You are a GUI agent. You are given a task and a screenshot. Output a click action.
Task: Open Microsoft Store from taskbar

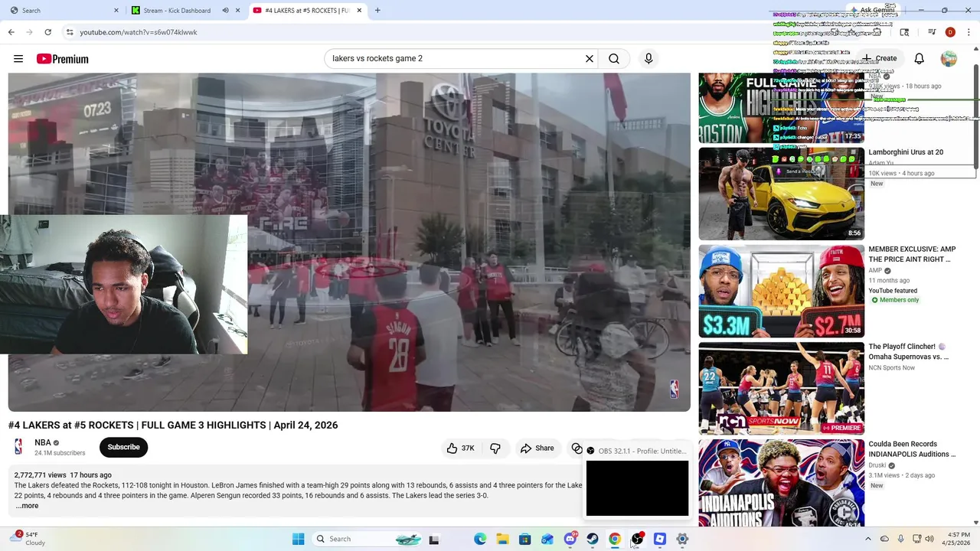click(x=524, y=539)
